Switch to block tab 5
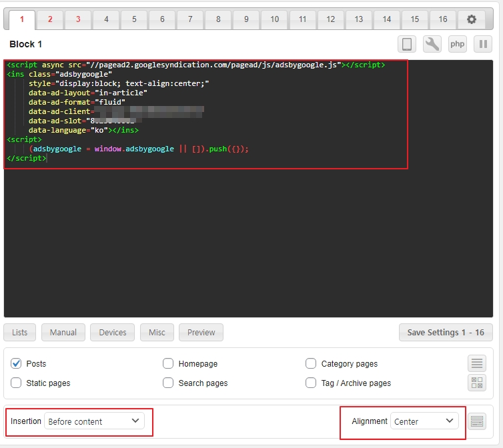The image size is (503, 448). [134, 19]
